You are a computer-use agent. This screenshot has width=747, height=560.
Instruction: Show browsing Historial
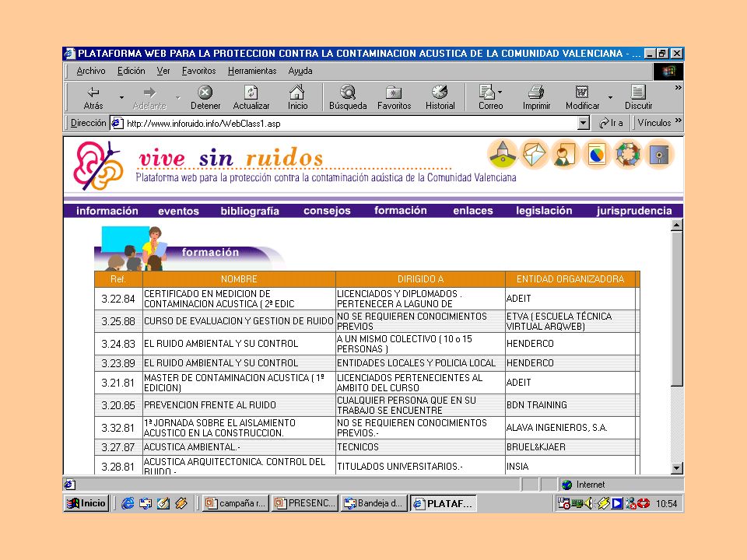point(440,98)
